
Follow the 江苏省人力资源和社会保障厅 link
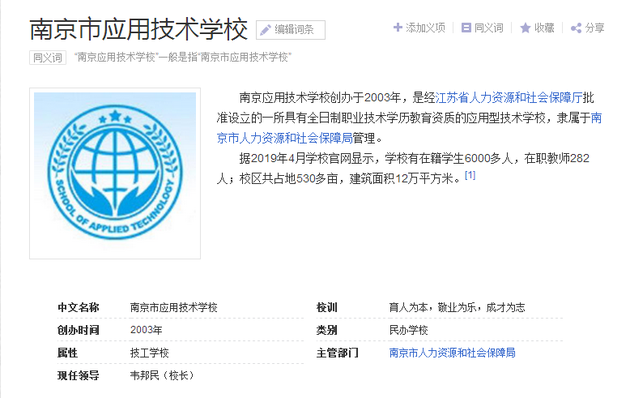pyautogui.click(x=509, y=98)
